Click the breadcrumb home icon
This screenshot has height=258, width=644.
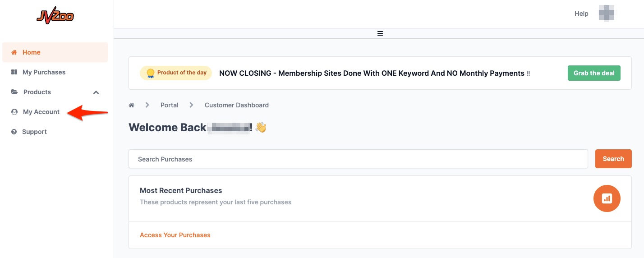pos(132,105)
